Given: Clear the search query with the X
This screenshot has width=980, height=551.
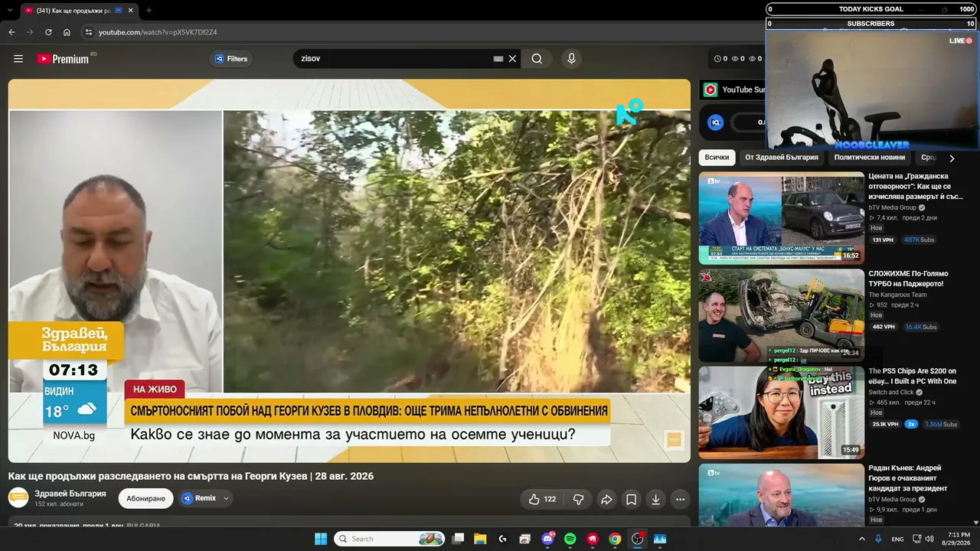Looking at the screenshot, I should point(513,59).
